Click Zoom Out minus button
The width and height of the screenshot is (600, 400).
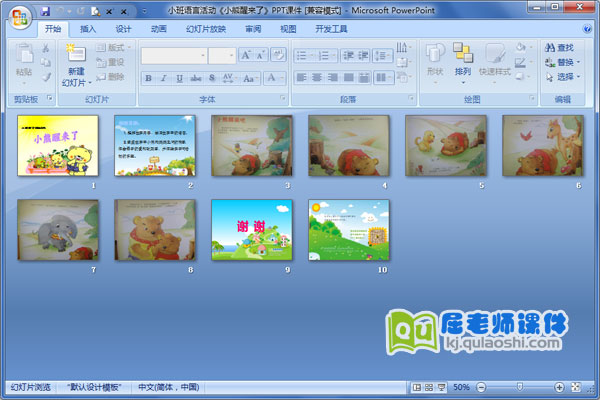481,387
